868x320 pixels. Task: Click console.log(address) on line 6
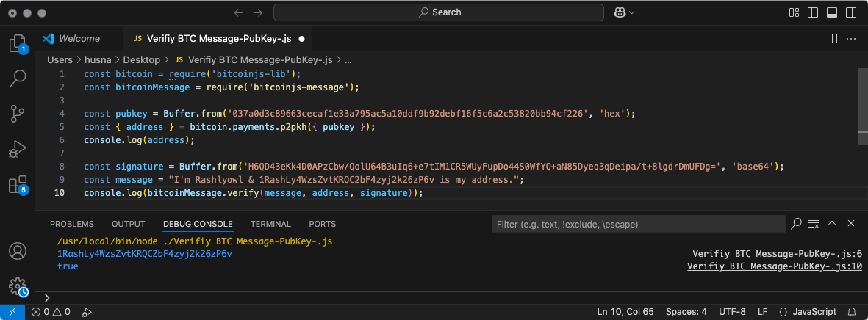click(140, 140)
